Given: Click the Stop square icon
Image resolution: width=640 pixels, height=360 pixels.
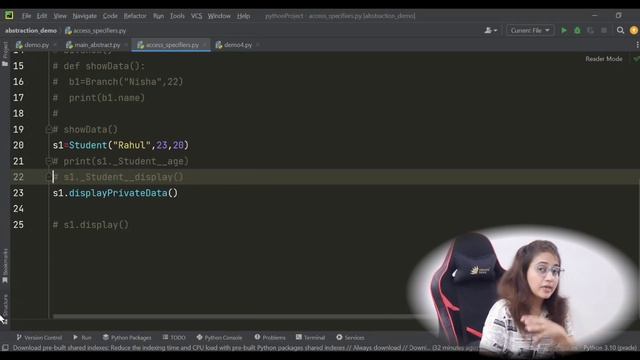Looking at the screenshot, I should (x=604, y=30).
